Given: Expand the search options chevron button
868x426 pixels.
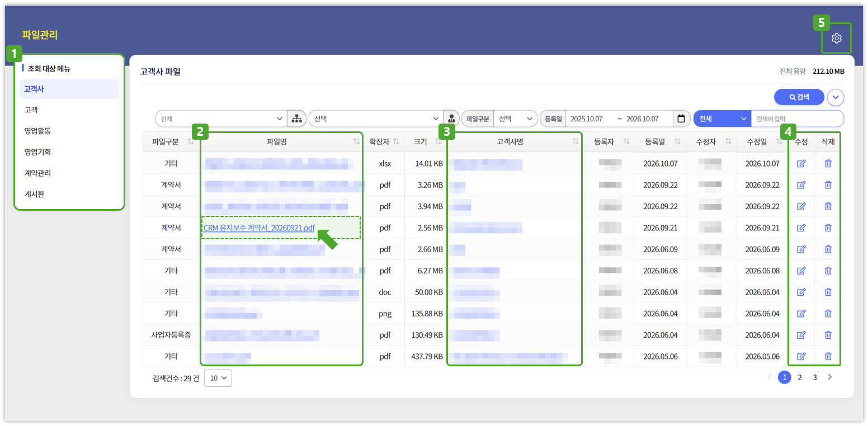Looking at the screenshot, I should (836, 97).
